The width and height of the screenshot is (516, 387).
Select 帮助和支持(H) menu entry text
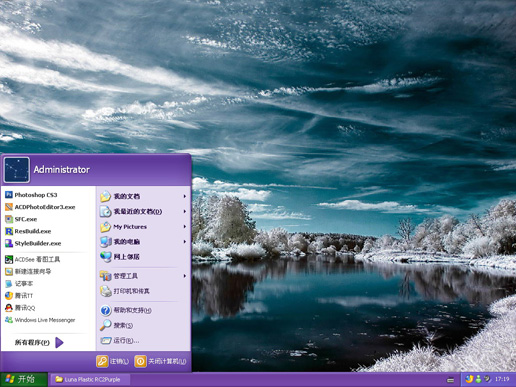click(132, 310)
